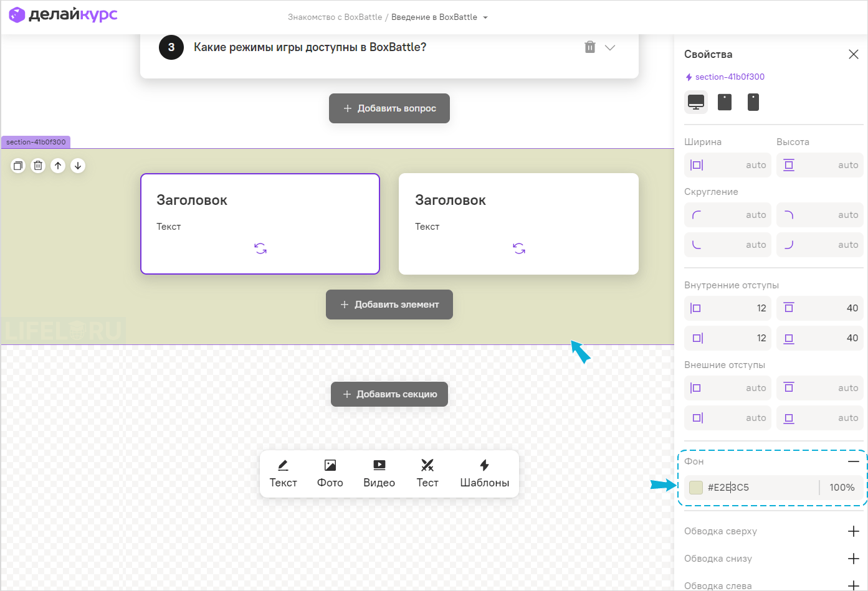Set bottom-right corner rounding field

point(820,245)
